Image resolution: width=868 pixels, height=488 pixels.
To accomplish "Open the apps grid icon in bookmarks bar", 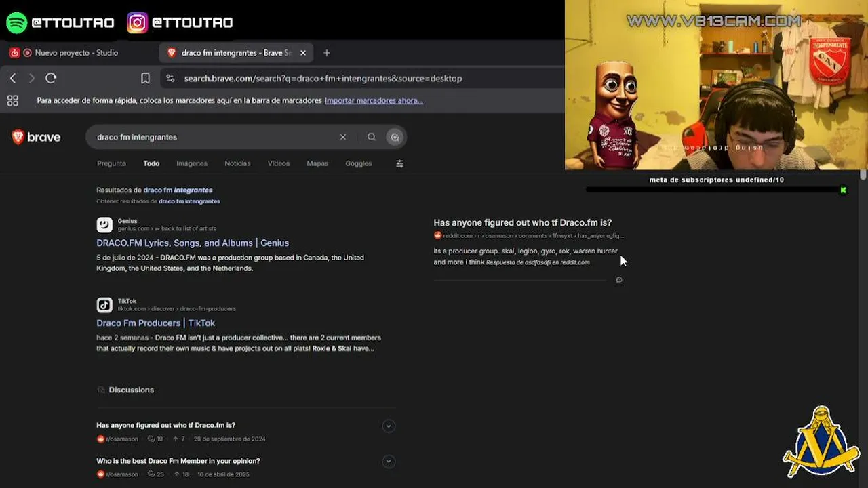I will click(12, 101).
